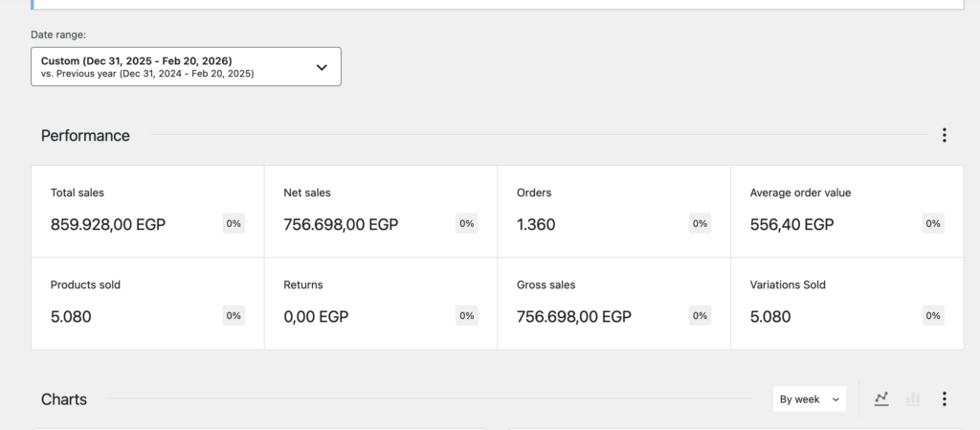Click the Performance section heading

pyautogui.click(x=85, y=136)
